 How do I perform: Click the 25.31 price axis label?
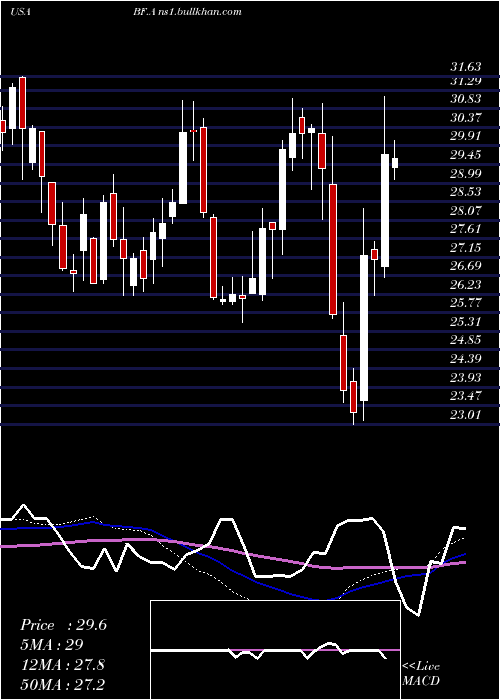click(x=466, y=322)
